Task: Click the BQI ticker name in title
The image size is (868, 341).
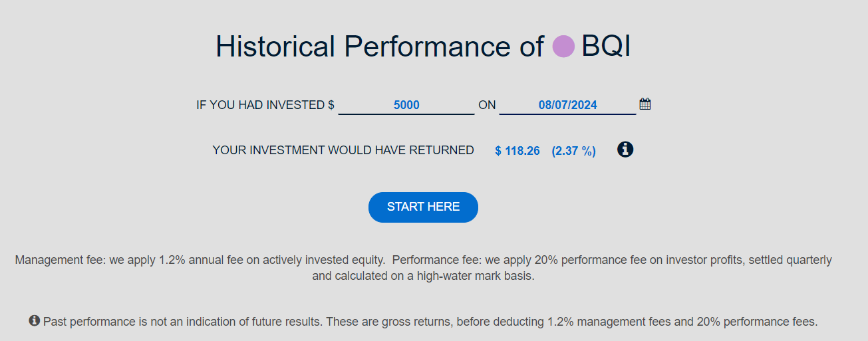Action: [x=606, y=47]
